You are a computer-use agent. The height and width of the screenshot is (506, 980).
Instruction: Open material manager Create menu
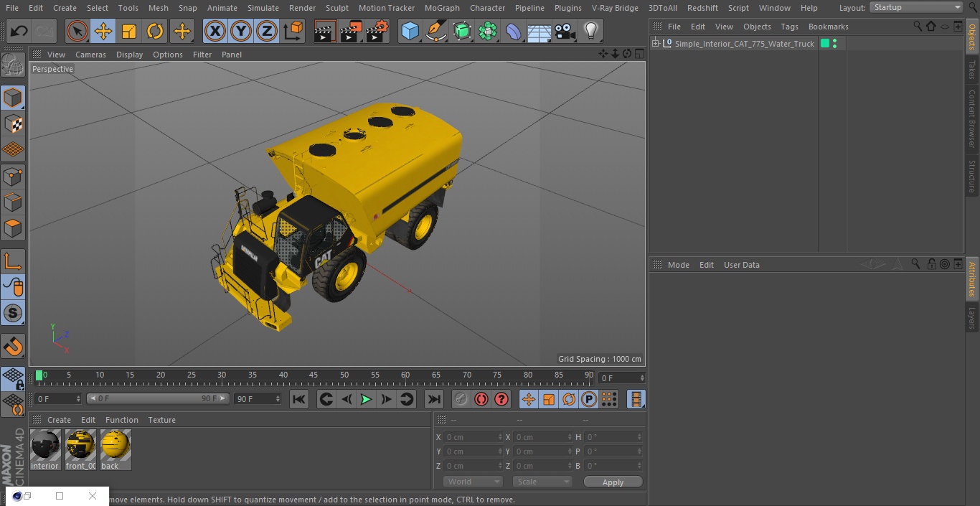(59, 420)
